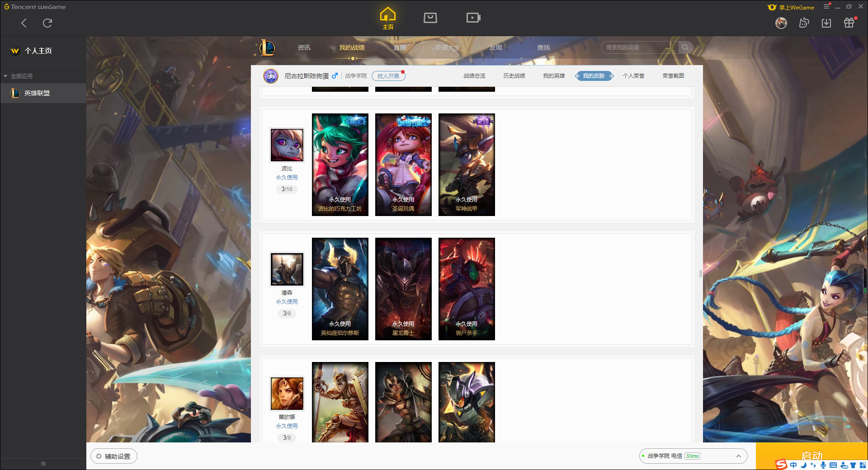This screenshot has height=470, width=868.
Task: Open the 英雄大全 tab
Action: click(448, 47)
